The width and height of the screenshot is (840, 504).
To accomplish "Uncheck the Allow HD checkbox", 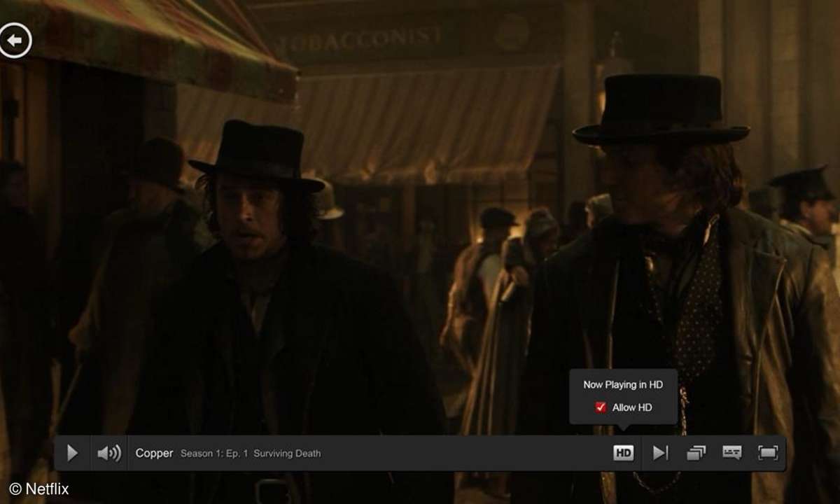I will click(601, 407).
